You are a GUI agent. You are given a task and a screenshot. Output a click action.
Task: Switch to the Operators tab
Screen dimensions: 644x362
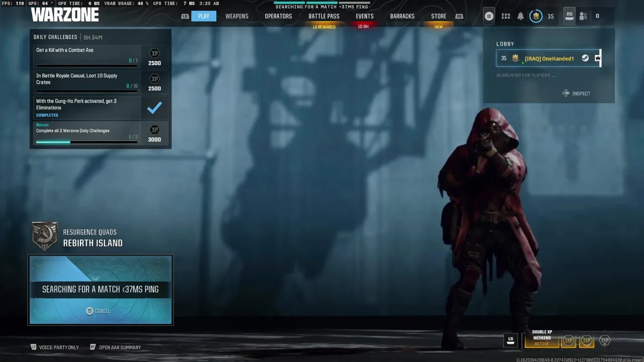(x=278, y=16)
